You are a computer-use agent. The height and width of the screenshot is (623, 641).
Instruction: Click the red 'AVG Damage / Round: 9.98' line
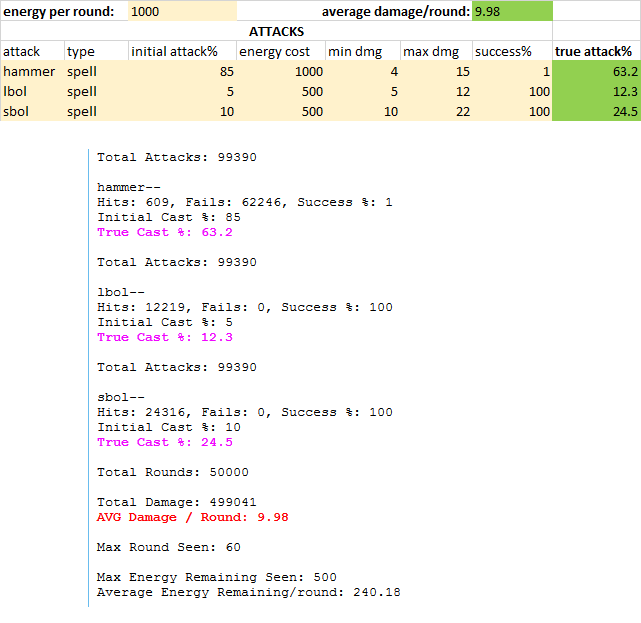click(x=193, y=517)
